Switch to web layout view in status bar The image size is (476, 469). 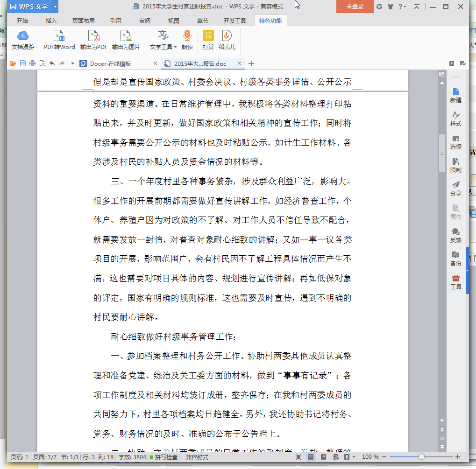coord(336,457)
